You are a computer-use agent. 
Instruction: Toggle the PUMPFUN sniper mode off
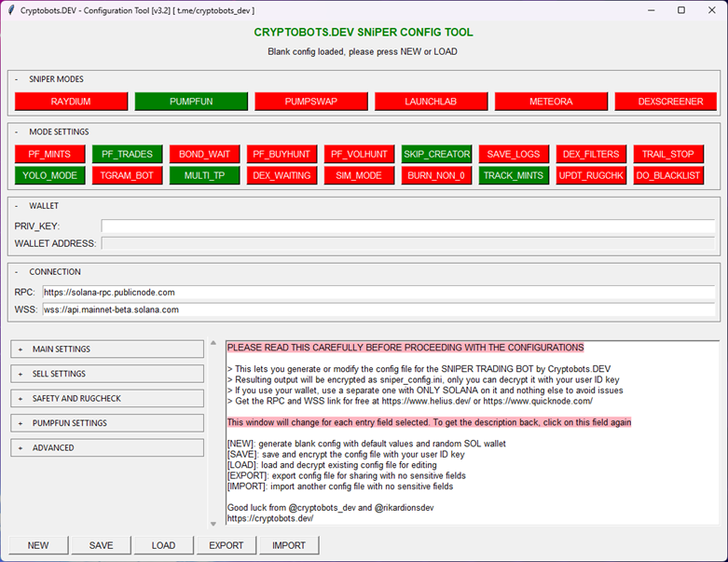click(191, 102)
